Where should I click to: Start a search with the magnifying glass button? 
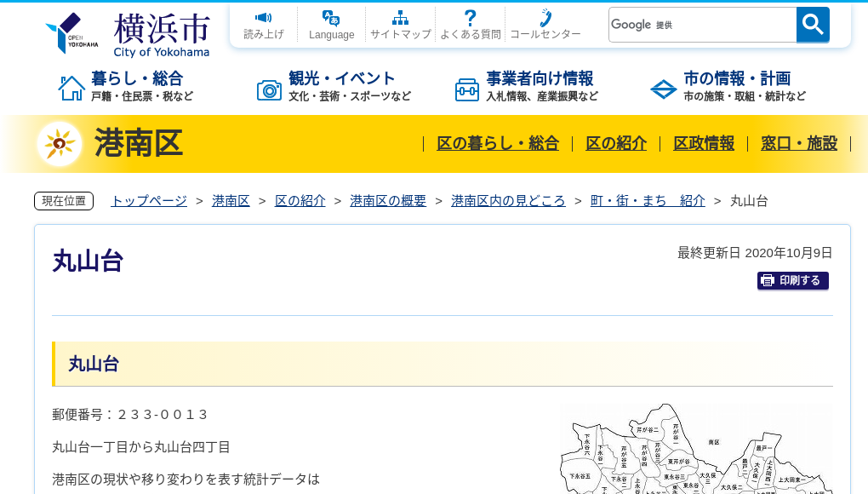(812, 25)
